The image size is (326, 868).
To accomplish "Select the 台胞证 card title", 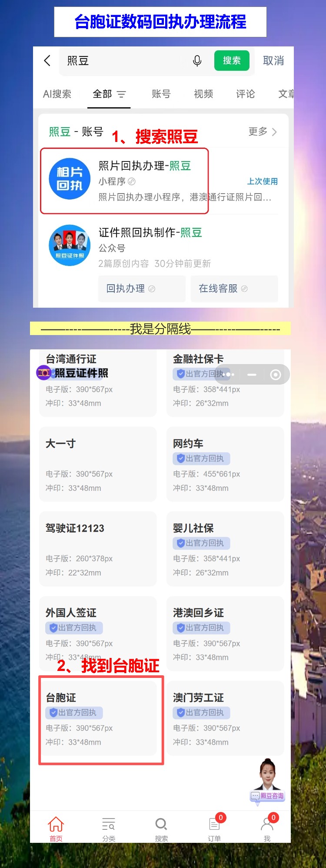I will [61, 697].
